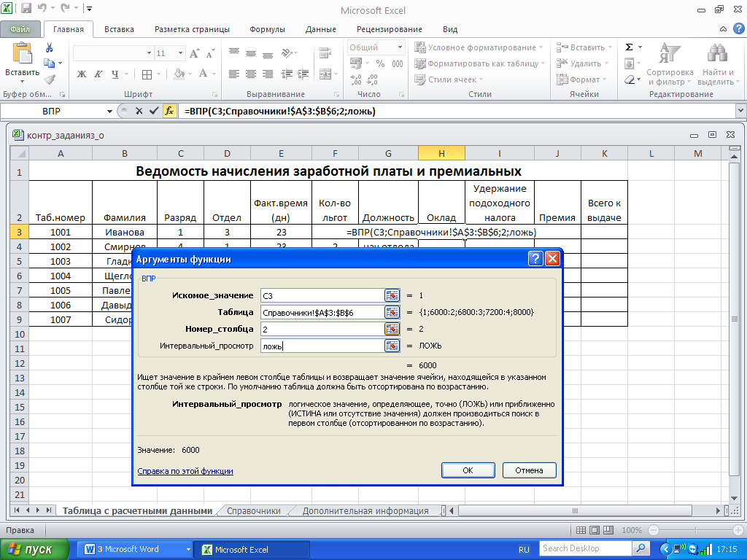Open Форматировать как таблицу dropdown
Screen dimensions: 747x560
pos(480,63)
